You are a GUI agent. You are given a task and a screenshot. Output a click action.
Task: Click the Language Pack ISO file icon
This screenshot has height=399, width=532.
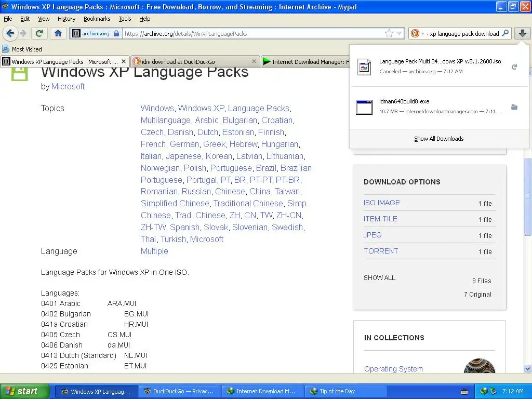tap(364, 67)
